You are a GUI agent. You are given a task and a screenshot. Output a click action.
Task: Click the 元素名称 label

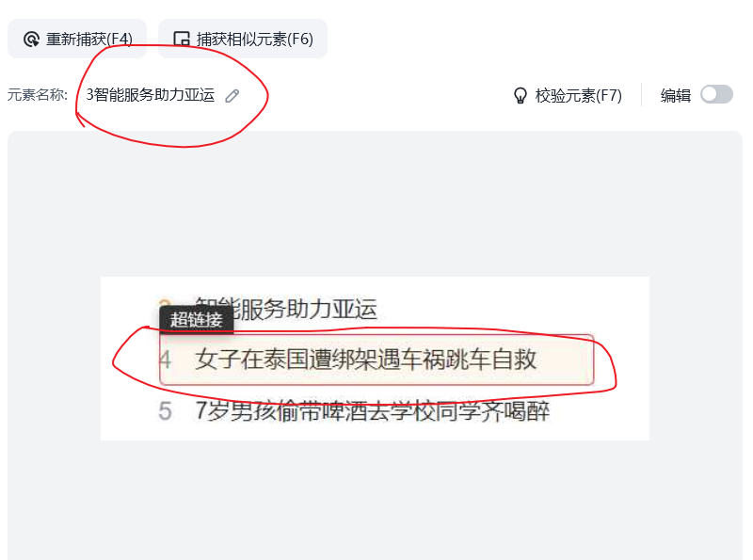coord(37,95)
